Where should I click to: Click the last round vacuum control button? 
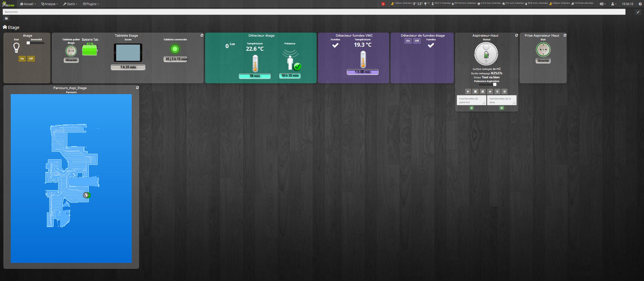point(505,91)
